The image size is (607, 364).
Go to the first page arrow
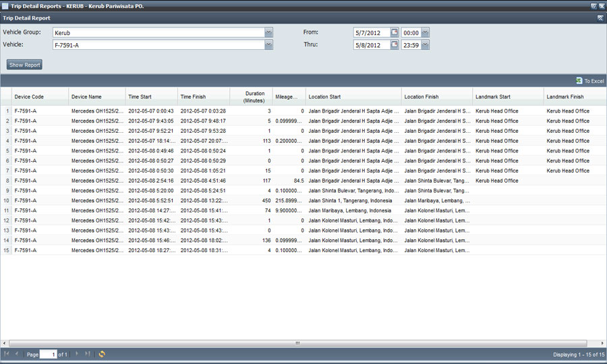tap(7, 354)
